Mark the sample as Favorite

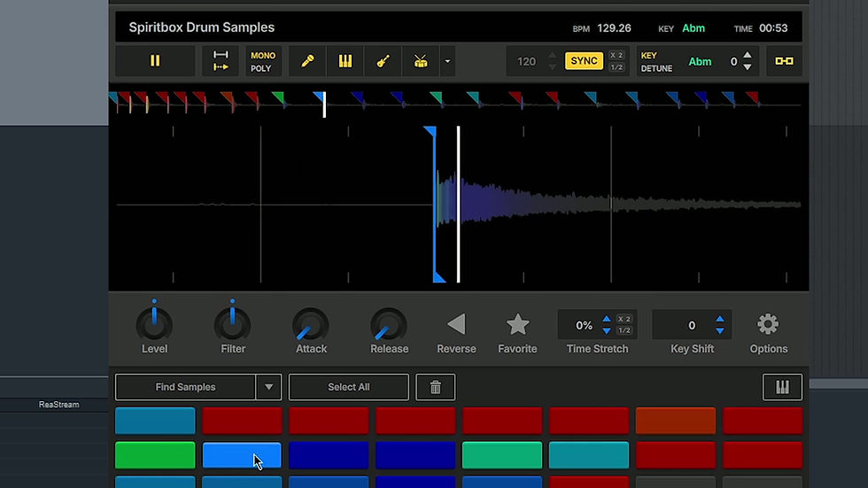click(517, 324)
